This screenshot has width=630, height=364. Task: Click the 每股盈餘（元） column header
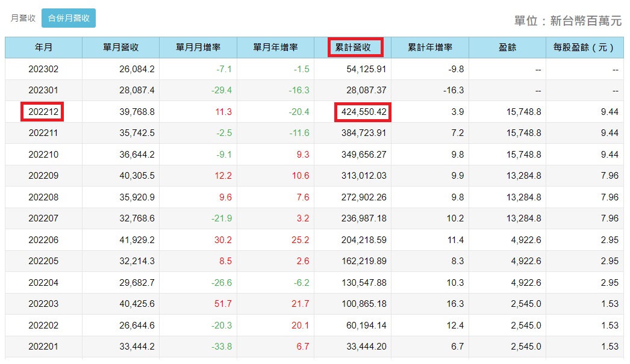click(x=584, y=48)
